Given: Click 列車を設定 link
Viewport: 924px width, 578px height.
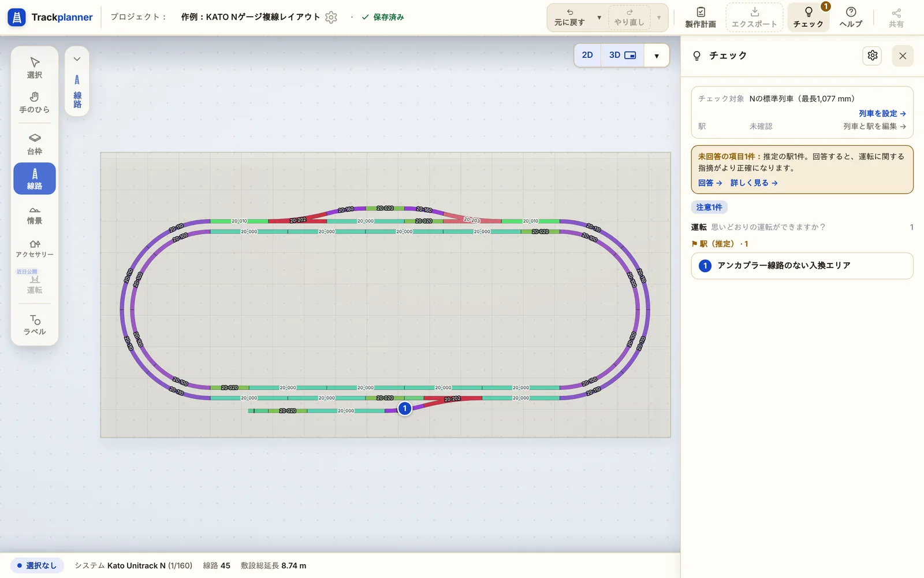Looking at the screenshot, I should click(x=882, y=113).
